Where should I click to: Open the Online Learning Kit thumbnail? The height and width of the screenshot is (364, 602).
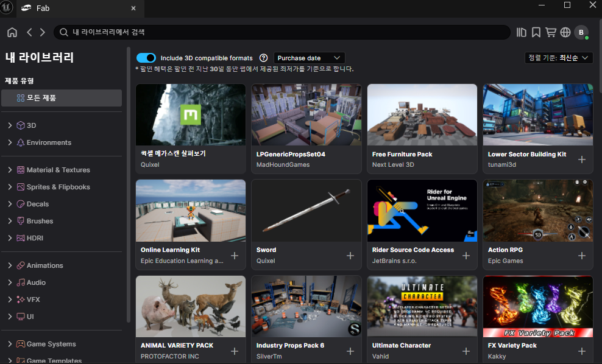pyautogui.click(x=191, y=211)
